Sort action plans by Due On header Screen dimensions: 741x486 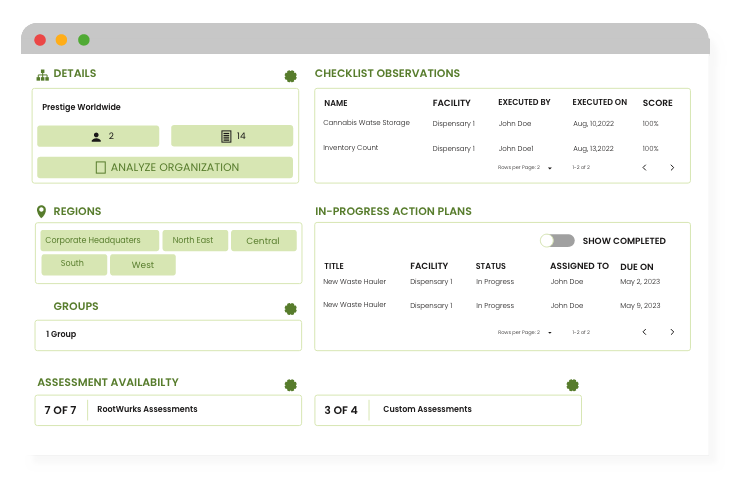tap(637, 267)
